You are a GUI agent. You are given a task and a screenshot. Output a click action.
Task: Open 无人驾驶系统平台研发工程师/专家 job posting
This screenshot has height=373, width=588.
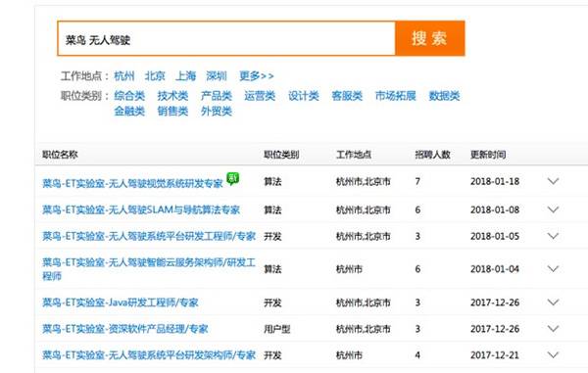coord(149,236)
